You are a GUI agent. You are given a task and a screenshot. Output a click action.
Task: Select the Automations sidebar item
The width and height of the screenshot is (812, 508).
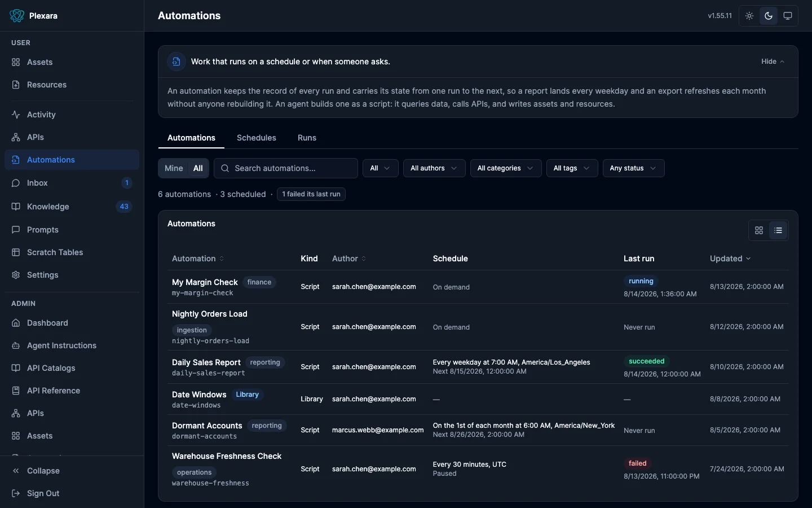(72, 160)
